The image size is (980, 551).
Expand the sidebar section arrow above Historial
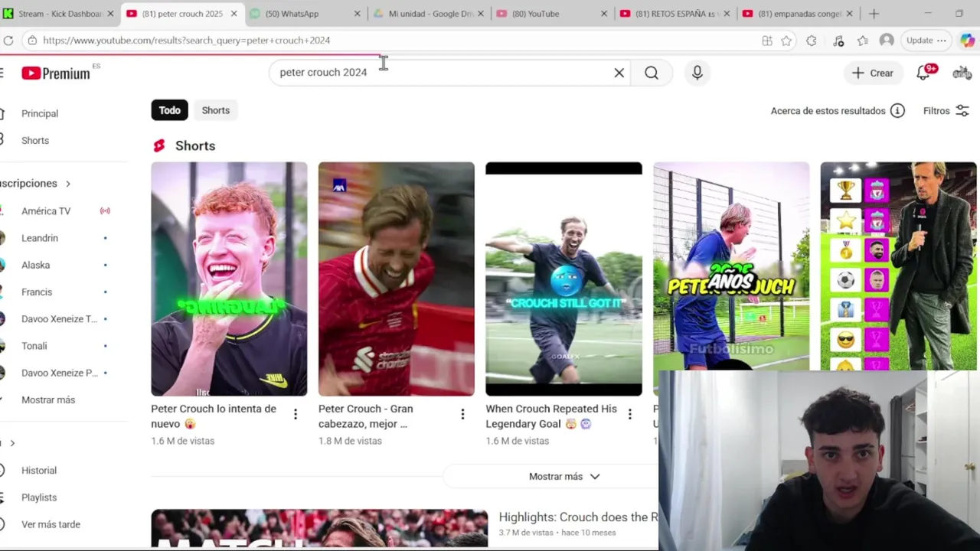tap(11, 443)
